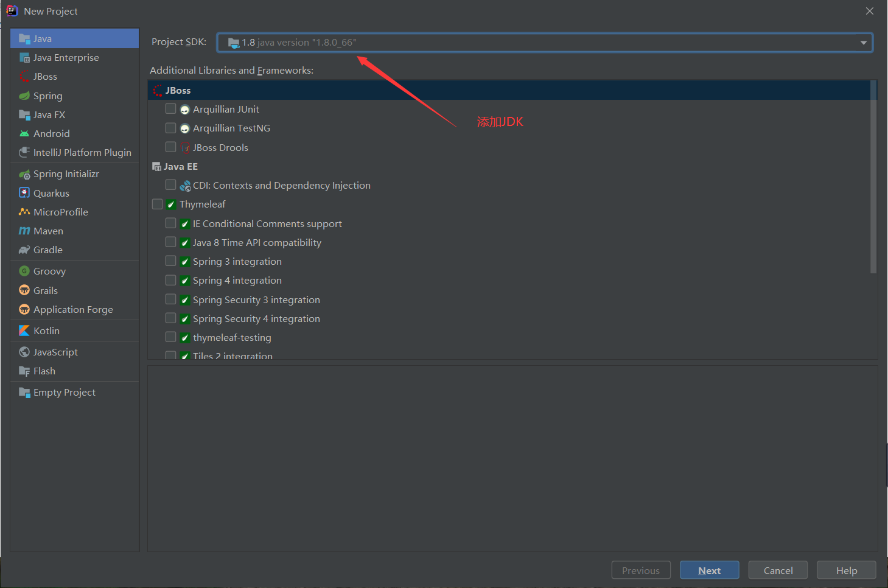Click the frameworks list vertical scrollbar
The width and height of the screenshot is (888, 588).
click(873, 177)
